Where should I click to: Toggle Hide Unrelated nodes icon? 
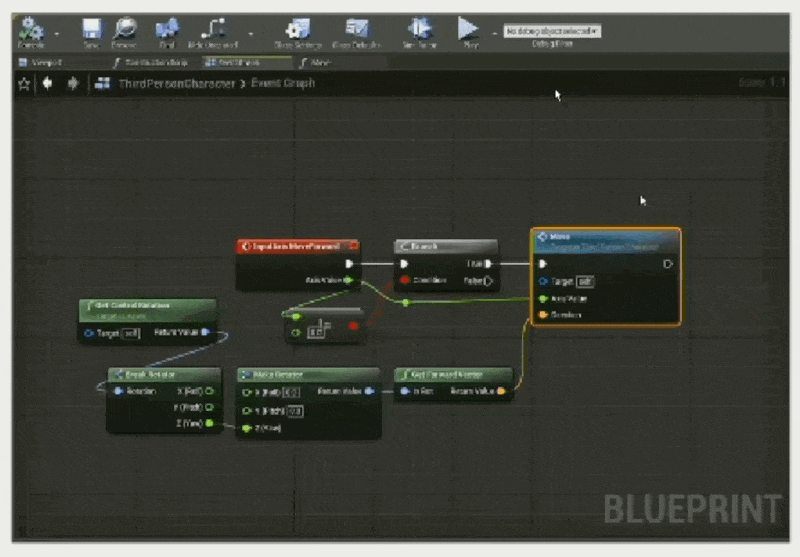point(213,30)
